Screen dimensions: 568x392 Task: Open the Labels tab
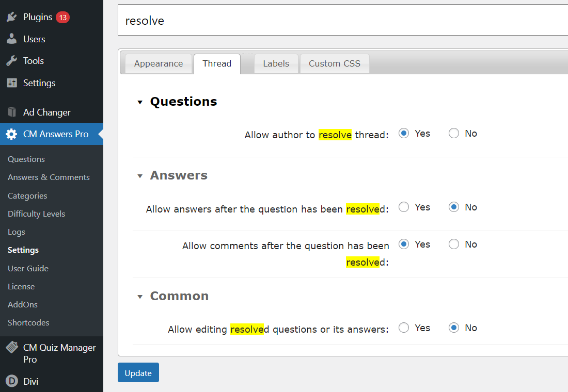click(276, 64)
